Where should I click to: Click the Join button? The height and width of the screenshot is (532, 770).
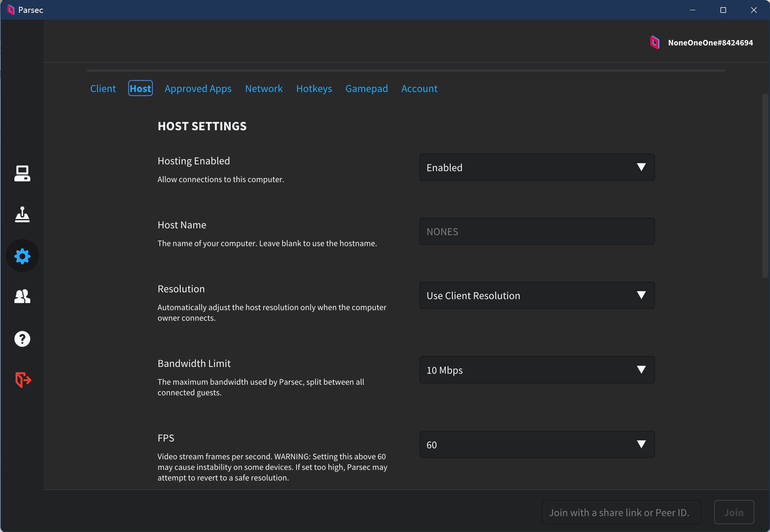(734, 512)
